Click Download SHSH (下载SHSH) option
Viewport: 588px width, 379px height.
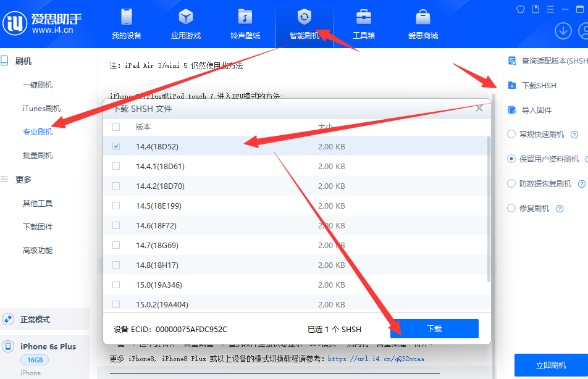(532, 85)
